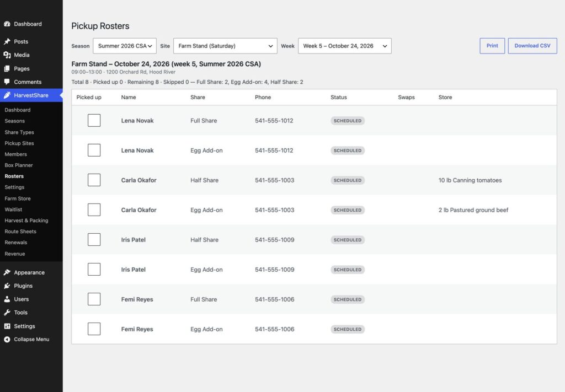Click the Posts pushpin icon
The width and height of the screenshot is (565, 392).
tap(7, 41)
